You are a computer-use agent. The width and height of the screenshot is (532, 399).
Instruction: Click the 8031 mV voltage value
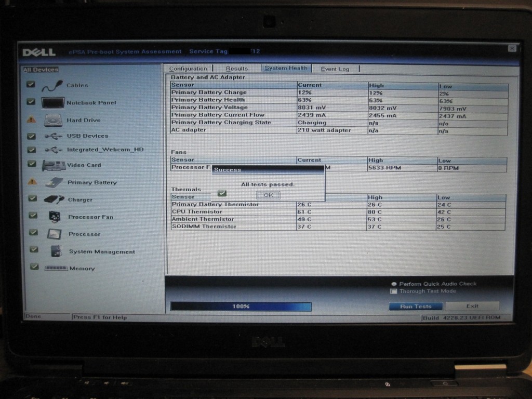pyautogui.click(x=312, y=108)
